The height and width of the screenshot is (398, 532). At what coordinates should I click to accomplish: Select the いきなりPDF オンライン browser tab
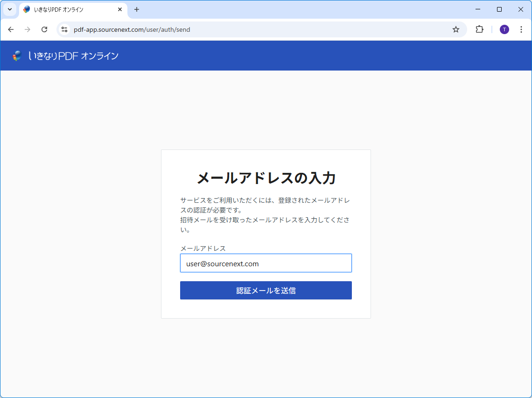click(65, 9)
